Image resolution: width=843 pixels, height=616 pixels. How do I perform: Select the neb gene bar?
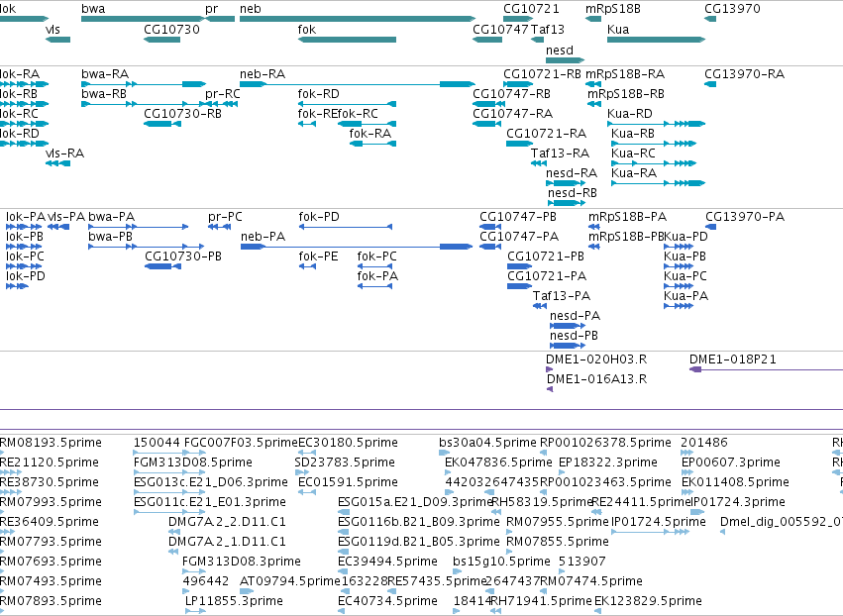click(358, 19)
